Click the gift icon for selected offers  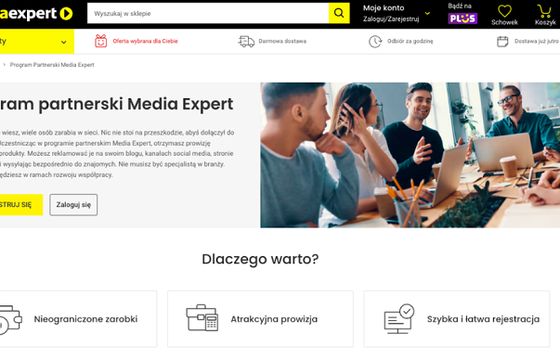101,41
